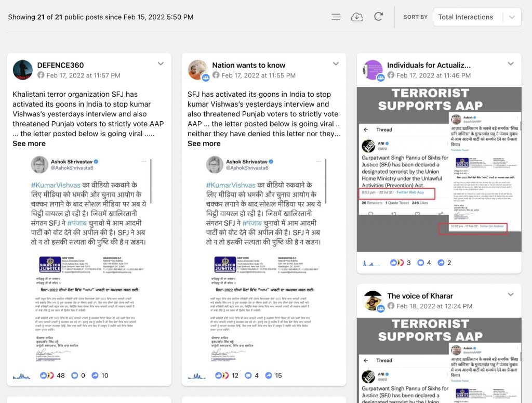Expand the DEFENCE360 post options chevron
The height and width of the screenshot is (403, 532).
click(x=161, y=64)
